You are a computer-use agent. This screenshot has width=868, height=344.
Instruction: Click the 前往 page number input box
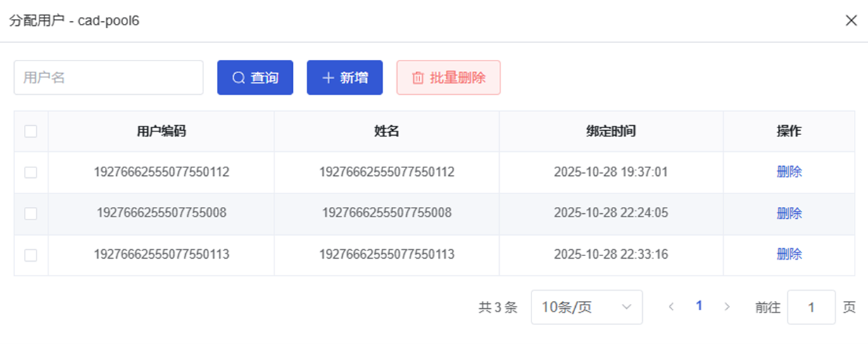[811, 307]
